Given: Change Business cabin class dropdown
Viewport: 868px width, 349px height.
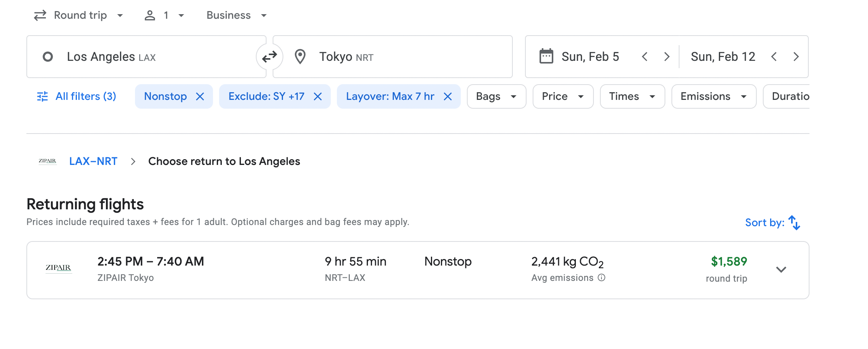Looking at the screenshot, I should tap(236, 15).
